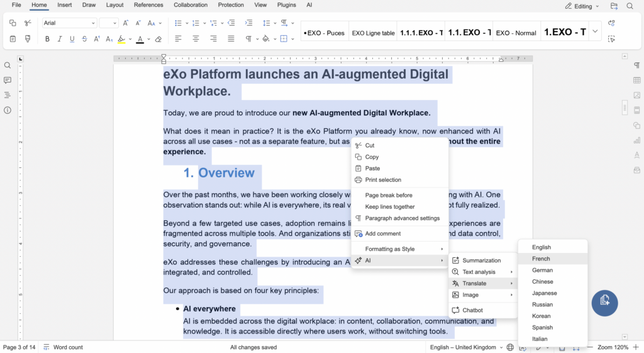Toggle Italic formatting
644x353 pixels.
point(60,39)
